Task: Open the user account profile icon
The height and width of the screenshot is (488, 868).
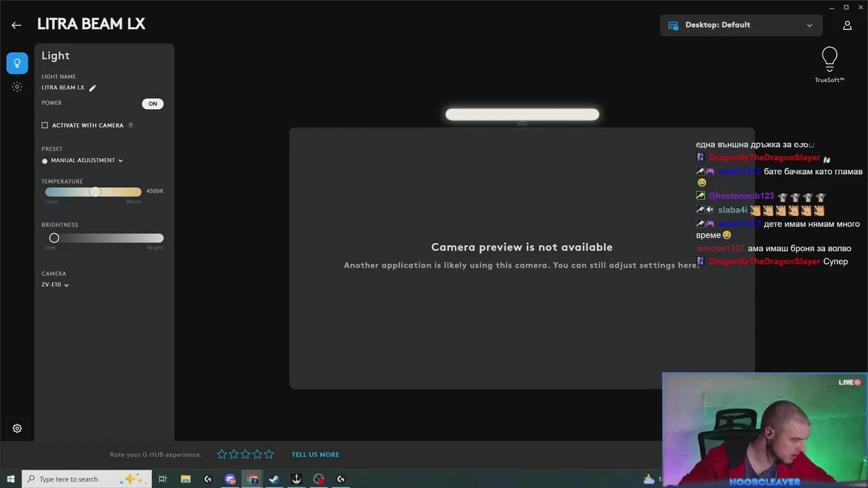Action: click(x=847, y=25)
